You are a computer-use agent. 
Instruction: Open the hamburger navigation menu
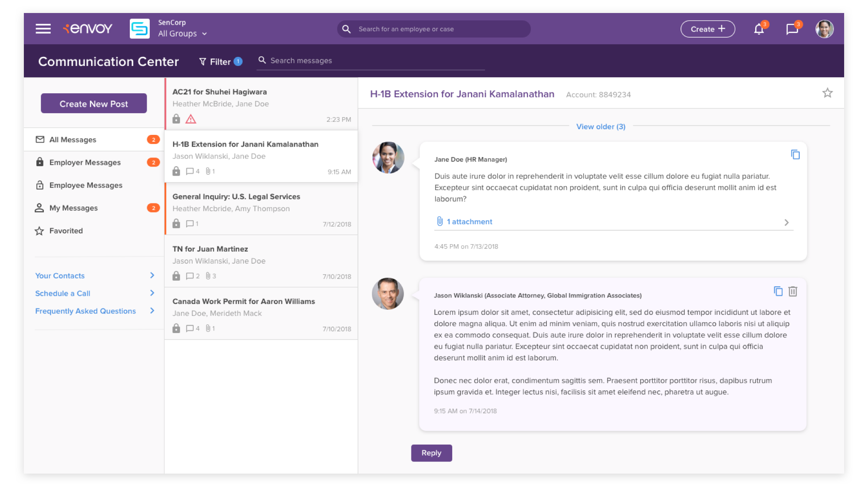(43, 29)
